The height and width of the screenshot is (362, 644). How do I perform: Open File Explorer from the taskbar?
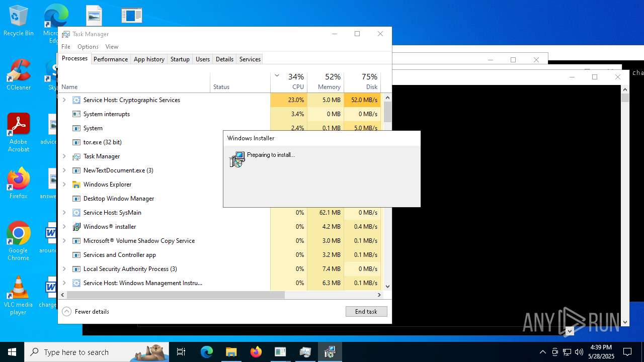coord(231,352)
